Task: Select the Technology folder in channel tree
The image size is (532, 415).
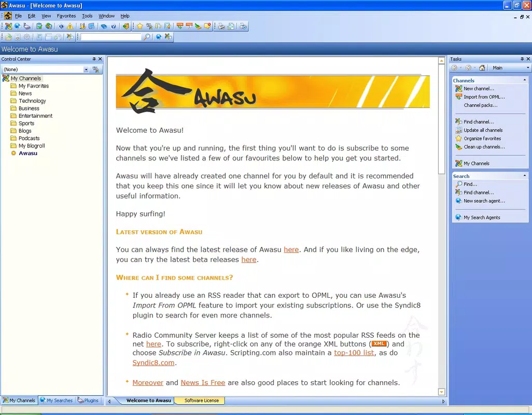Action: 32,101
